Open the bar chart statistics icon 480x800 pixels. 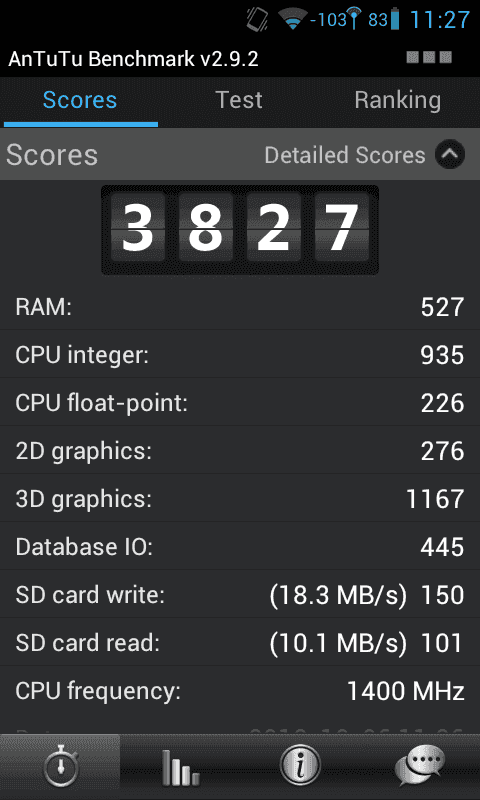[180, 766]
